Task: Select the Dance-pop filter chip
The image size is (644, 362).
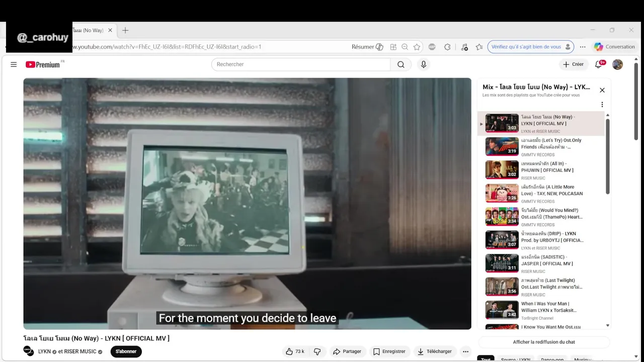Action: point(552,359)
